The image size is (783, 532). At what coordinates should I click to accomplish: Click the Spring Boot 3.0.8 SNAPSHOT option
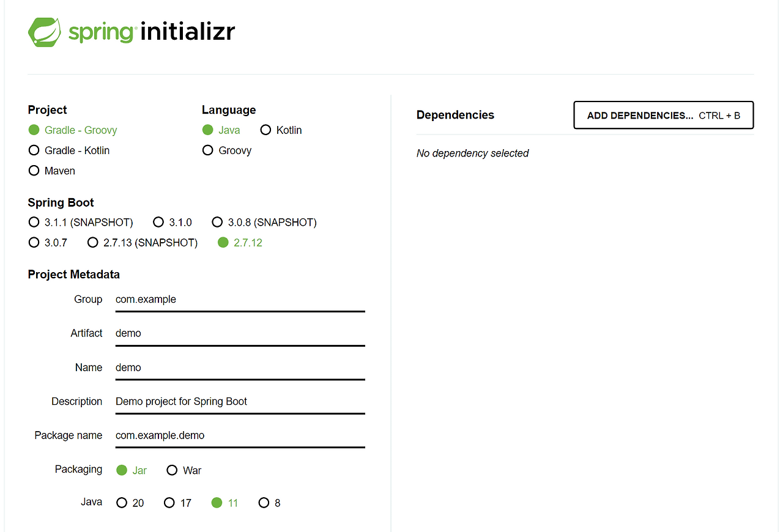pyautogui.click(x=218, y=222)
